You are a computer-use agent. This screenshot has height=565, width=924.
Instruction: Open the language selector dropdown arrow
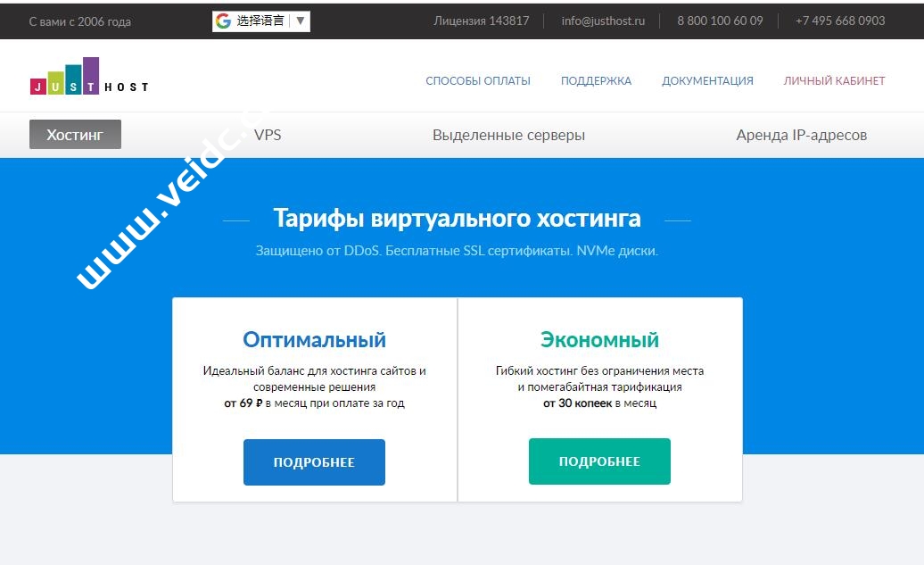[x=302, y=21]
